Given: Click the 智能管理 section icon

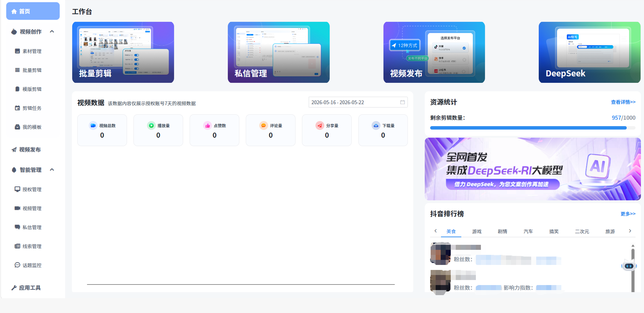Looking at the screenshot, I should 14,170.
